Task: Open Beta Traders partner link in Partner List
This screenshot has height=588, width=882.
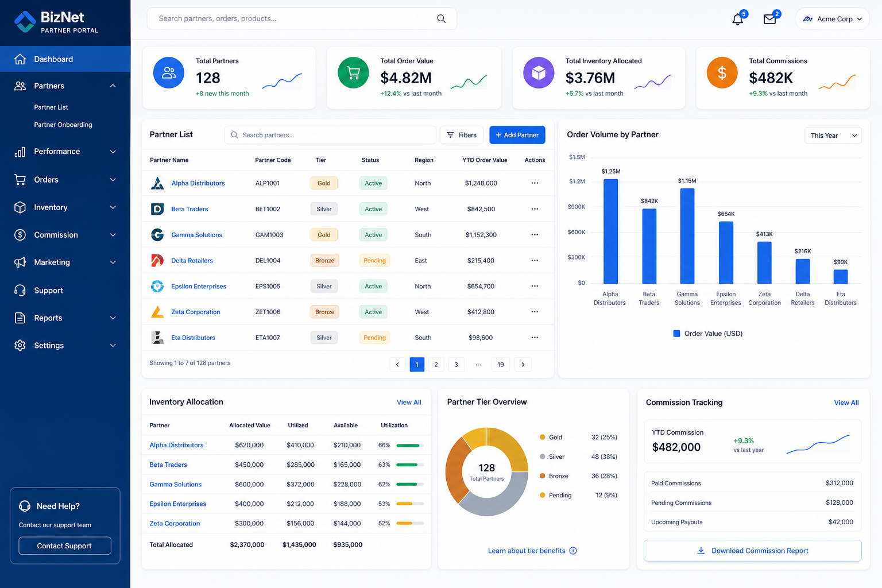Action: coord(189,209)
